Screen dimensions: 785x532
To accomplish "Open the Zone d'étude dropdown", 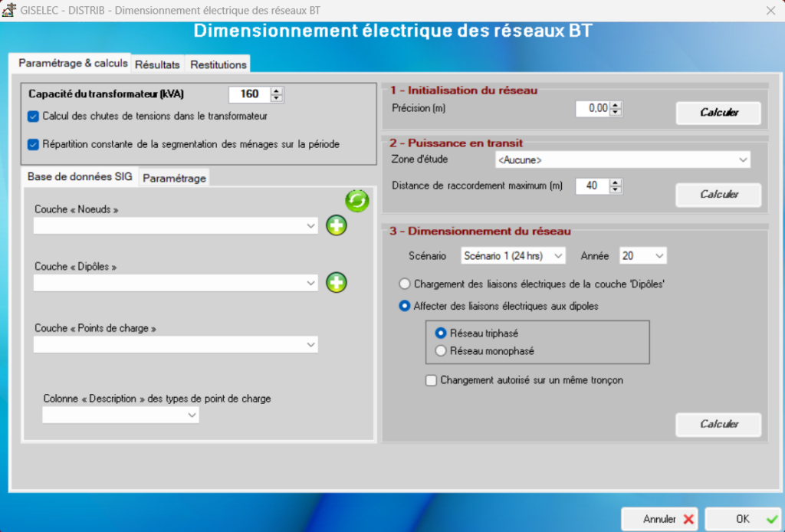I will click(622, 159).
